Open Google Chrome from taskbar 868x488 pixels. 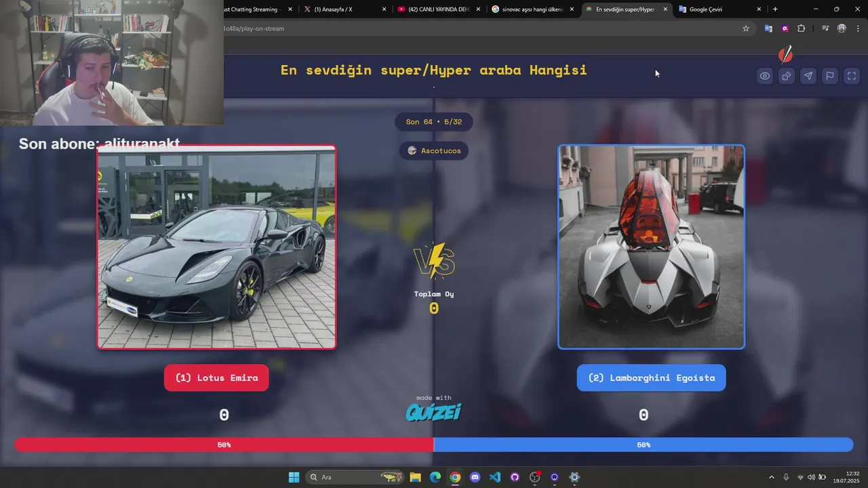455,477
